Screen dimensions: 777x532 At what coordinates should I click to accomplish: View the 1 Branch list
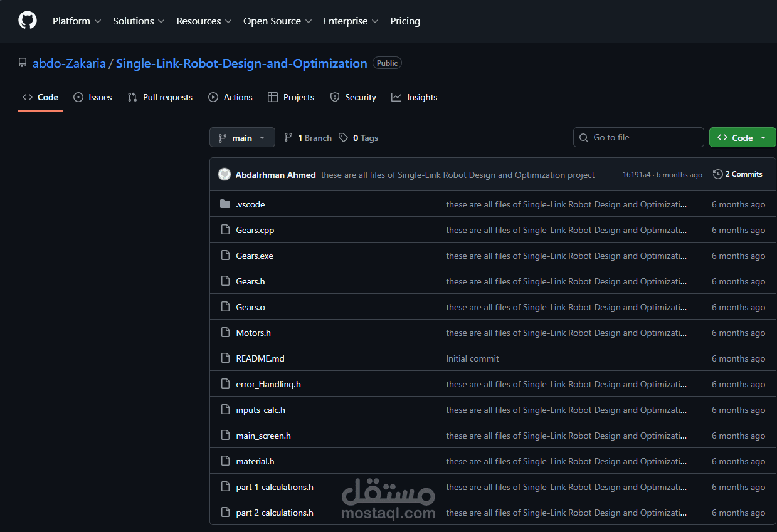[308, 138]
